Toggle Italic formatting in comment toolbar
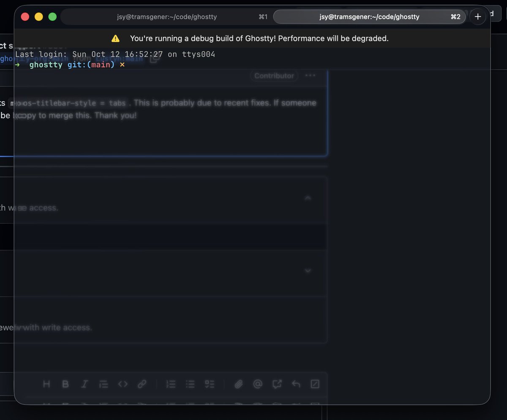The width and height of the screenshot is (507, 420). click(x=84, y=384)
